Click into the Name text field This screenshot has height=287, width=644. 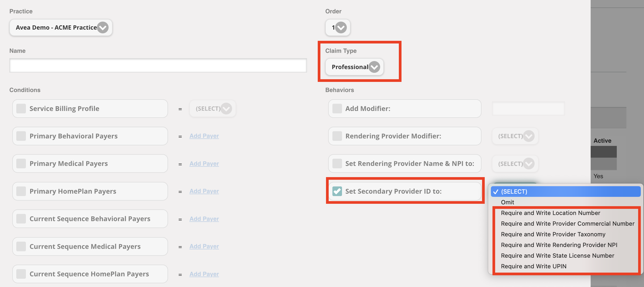158,66
